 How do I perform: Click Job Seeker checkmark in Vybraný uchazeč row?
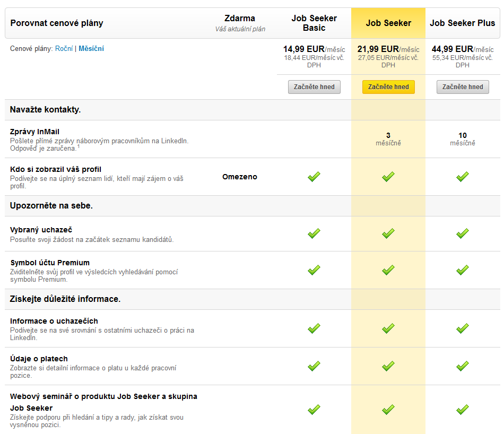[x=388, y=233]
